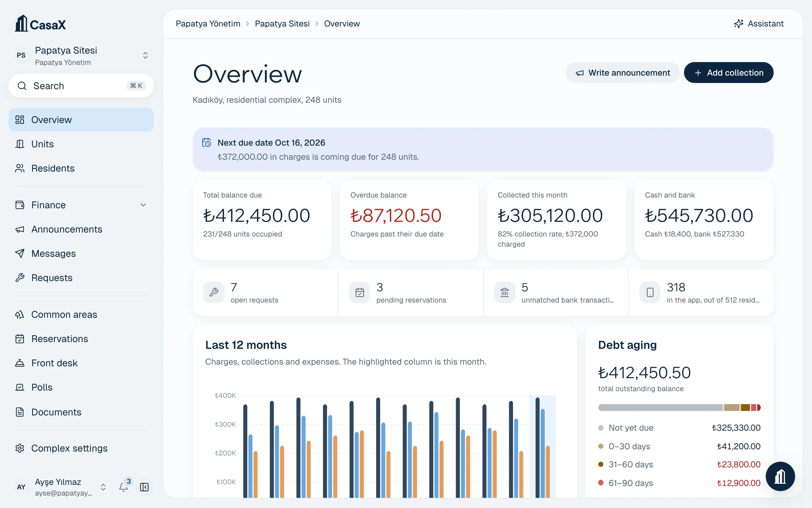Click the Messages paper plane icon
The image size is (812, 508).
click(20, 253)
